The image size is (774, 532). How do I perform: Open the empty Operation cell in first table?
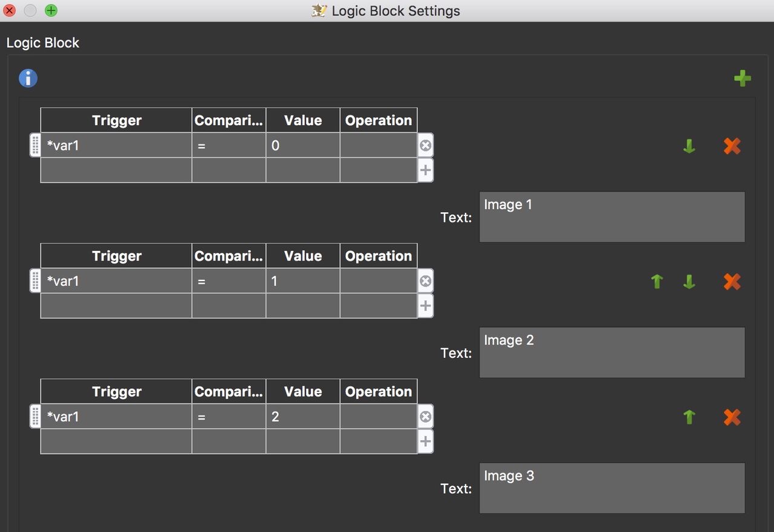click(378, 145)
